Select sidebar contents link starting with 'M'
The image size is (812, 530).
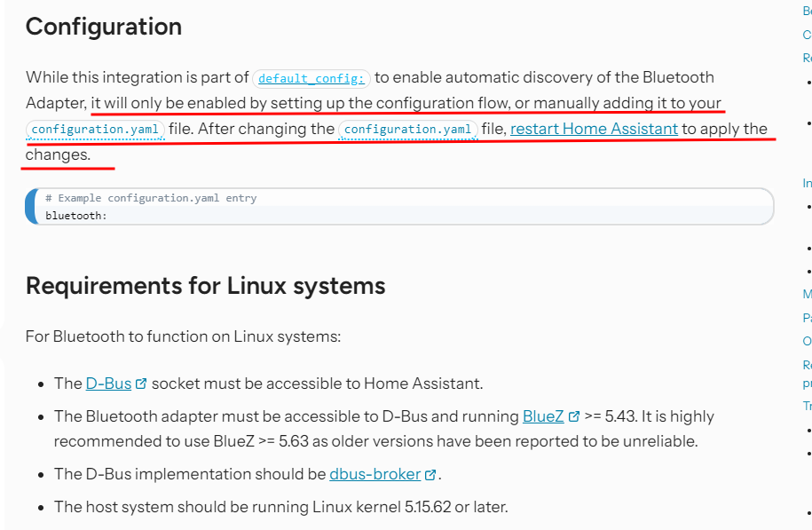coord(807,294)
